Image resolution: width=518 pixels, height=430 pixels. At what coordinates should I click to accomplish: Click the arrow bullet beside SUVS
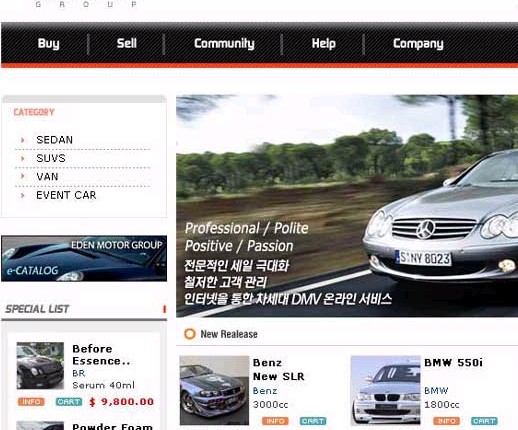tap(22, 158)
